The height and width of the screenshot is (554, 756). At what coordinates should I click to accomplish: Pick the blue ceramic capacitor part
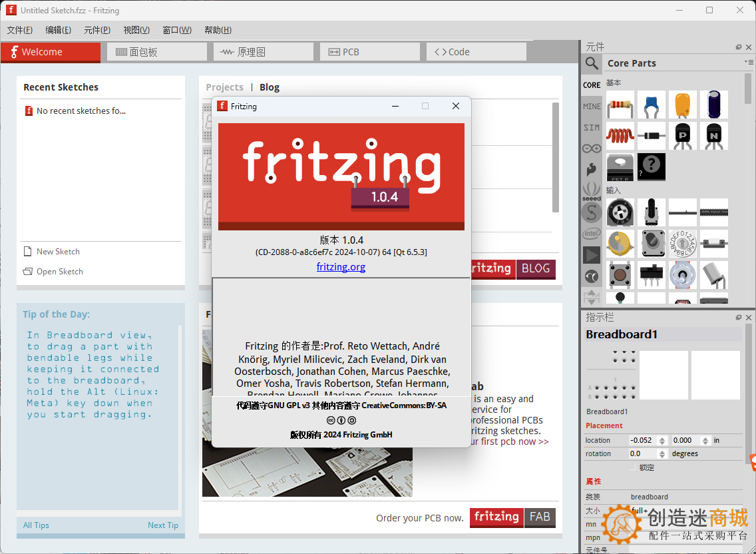click(652, 105)
